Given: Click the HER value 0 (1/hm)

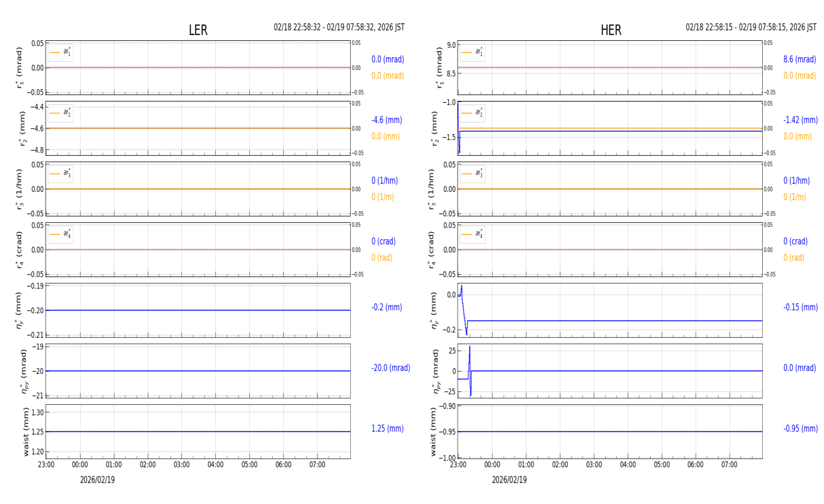Looking at the screenshot, I should pos(797,181).
